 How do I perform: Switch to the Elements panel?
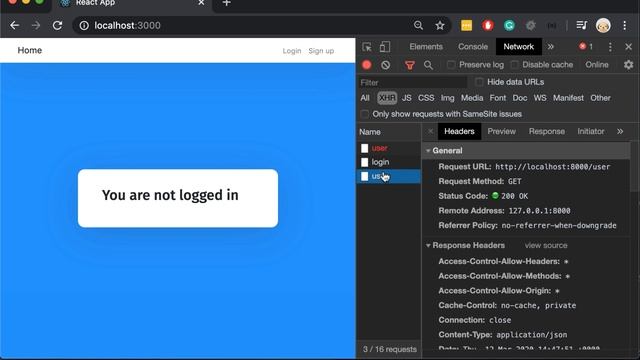(426, 47)
